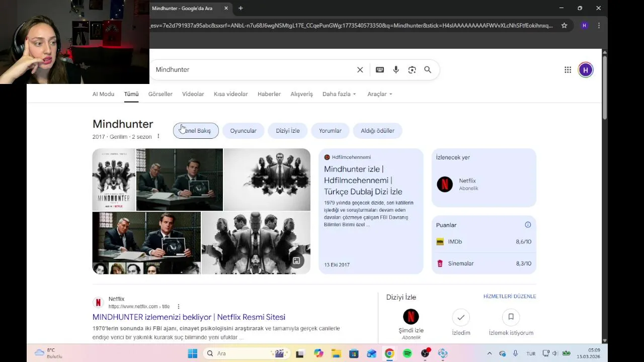
Task: Open the Alışveriş tab
Action: pos(301,94)
